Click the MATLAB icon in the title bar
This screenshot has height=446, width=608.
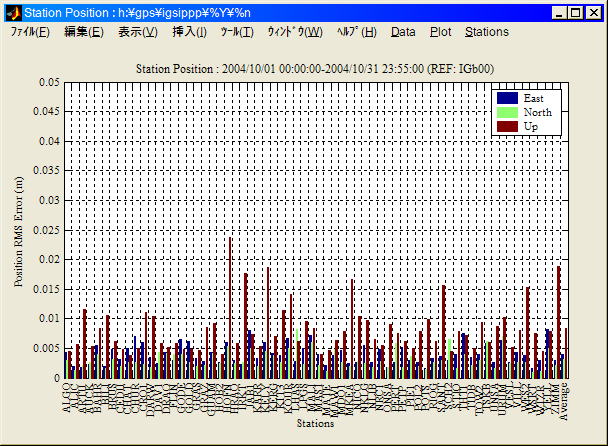pos(12,13)
